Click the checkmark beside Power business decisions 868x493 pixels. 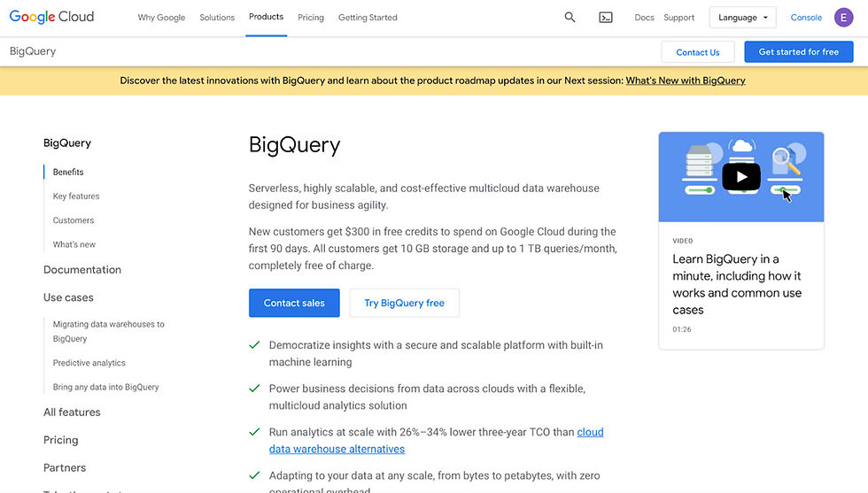255,389
